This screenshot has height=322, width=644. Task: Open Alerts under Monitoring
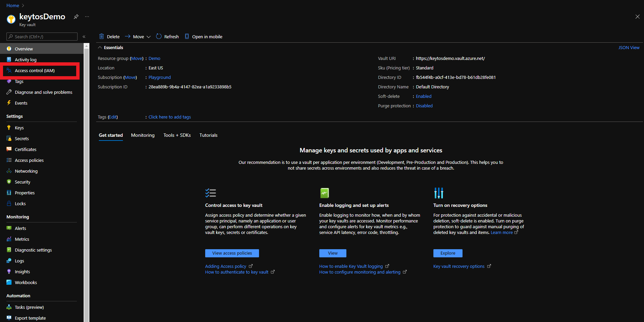(42, 228)
